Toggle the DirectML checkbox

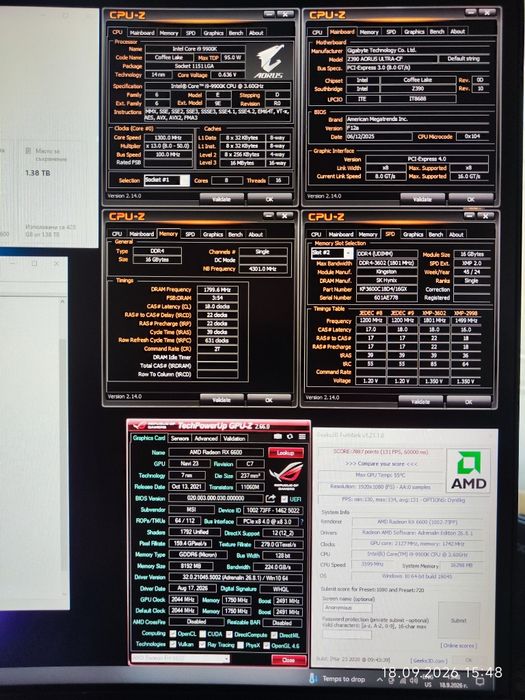tap(274, 635)
